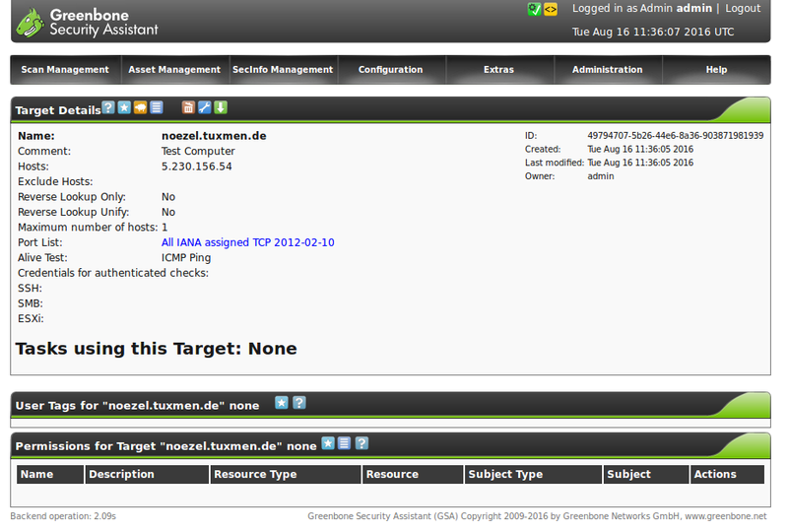Click the Actions column header

click(x=727, y=474)
